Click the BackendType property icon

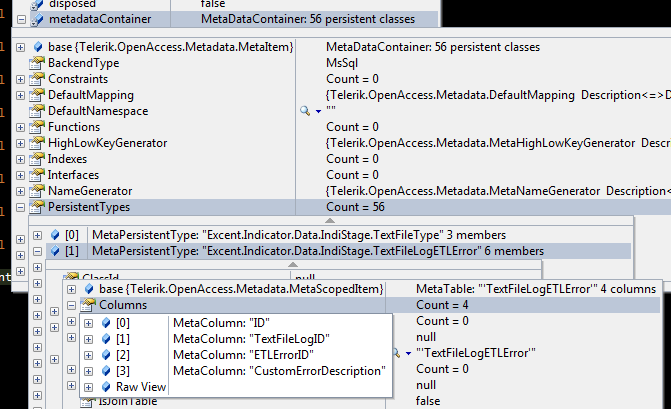tap(39, 63)
